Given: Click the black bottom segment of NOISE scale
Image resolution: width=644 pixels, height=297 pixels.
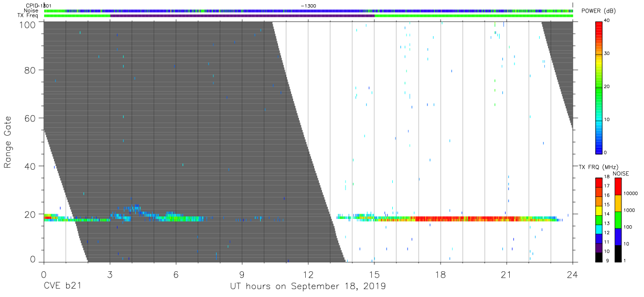Looking at the screenshot, I should pos(618,253).
